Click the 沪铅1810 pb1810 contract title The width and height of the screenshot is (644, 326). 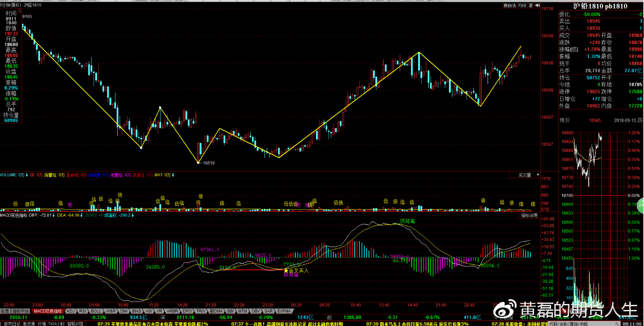pos(599,6)
